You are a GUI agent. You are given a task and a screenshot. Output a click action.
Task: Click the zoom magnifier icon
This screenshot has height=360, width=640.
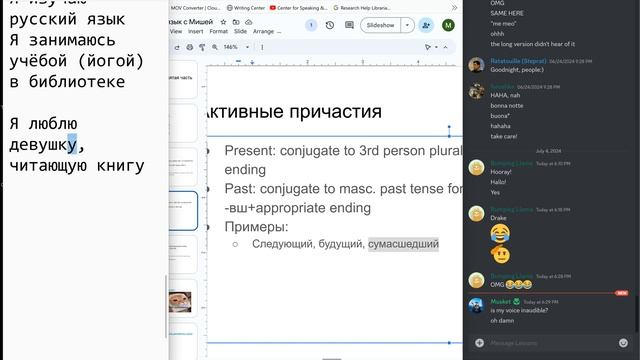215,47
